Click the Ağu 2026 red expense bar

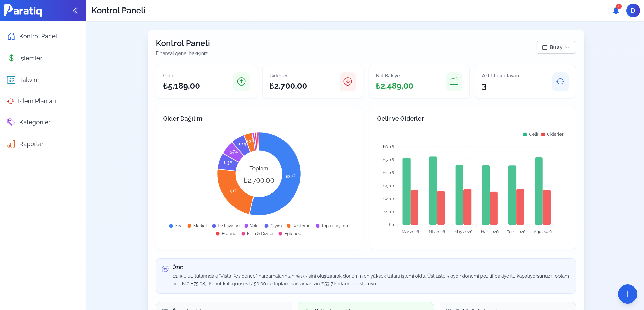tap(547, 207)
